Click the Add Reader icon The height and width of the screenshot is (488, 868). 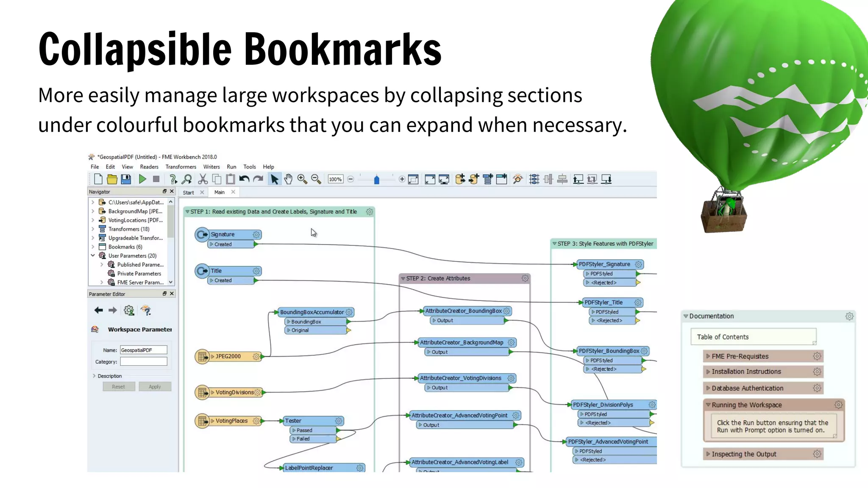(460, 179)
